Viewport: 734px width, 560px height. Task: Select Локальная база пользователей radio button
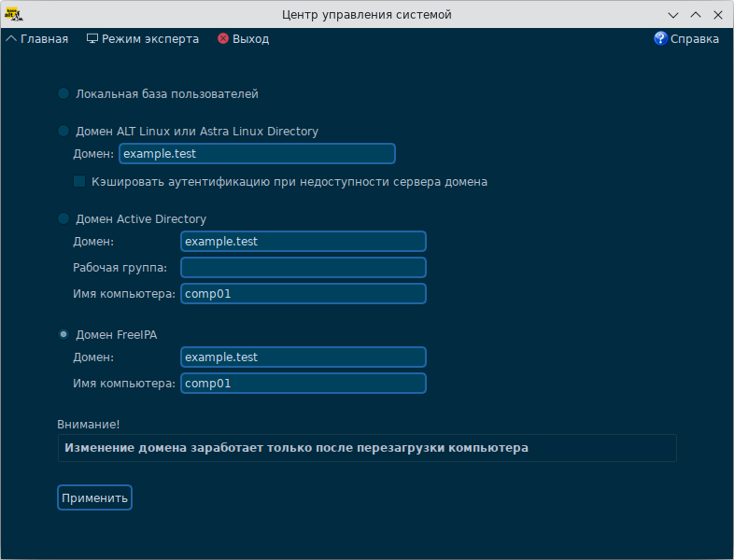[x=64, y=93]
